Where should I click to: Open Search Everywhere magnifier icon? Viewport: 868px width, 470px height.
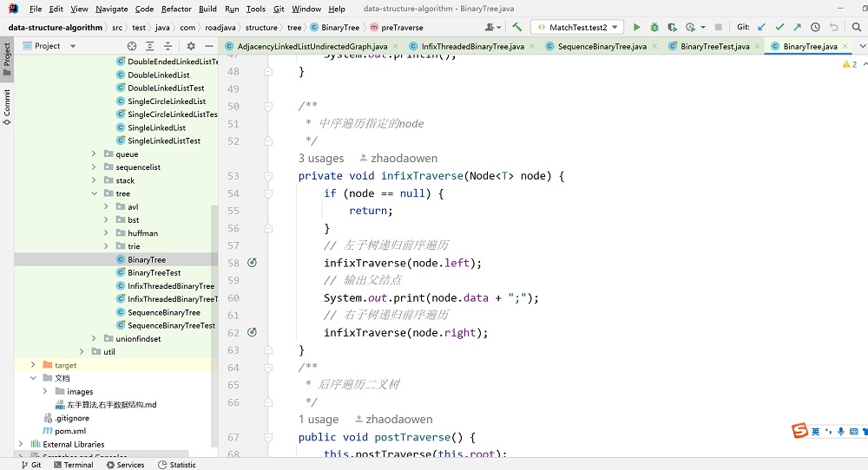(857, 27)
